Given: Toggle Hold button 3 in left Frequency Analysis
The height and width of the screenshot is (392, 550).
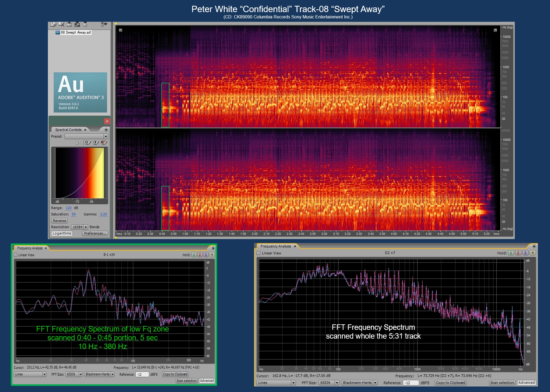Looking at the screenshot, I should click(206, 255).
